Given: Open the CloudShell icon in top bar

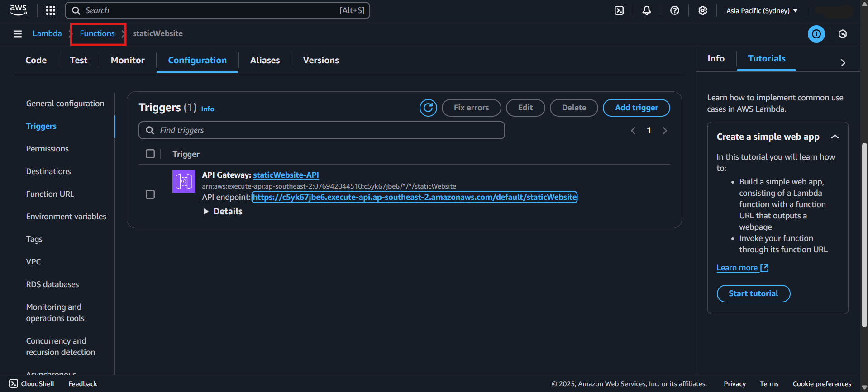Looking at the screenshot, I should click(x=619, y=10).
